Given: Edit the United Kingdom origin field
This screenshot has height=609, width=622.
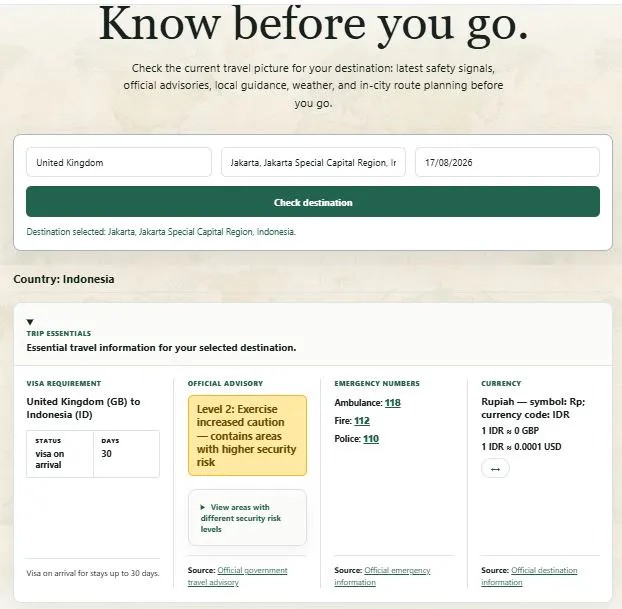Looking at the screenshot, I should click(119, 162).
